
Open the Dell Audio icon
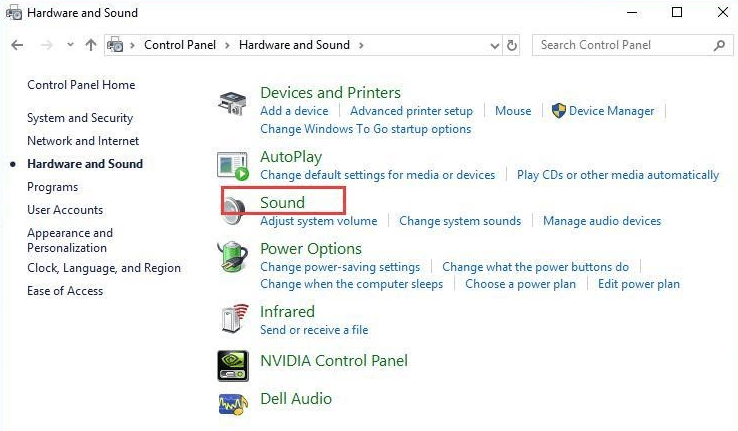[233, 402]
